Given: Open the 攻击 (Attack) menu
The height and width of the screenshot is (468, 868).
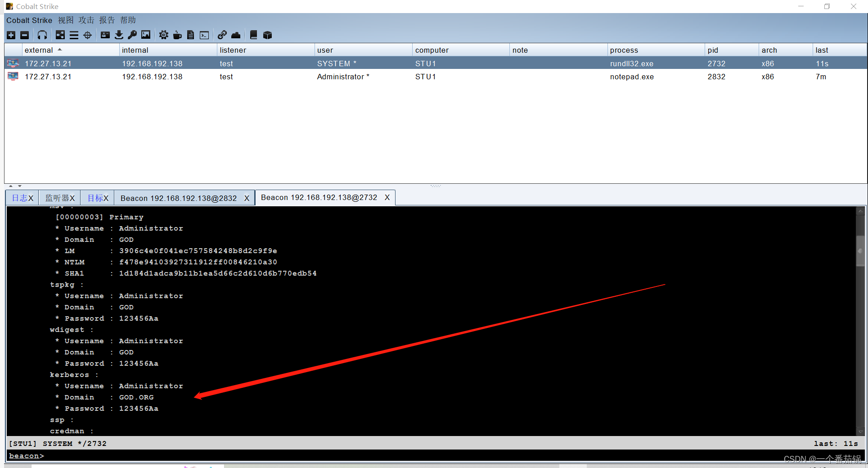Looking at the screenshot, I should [x=86, y=20].
